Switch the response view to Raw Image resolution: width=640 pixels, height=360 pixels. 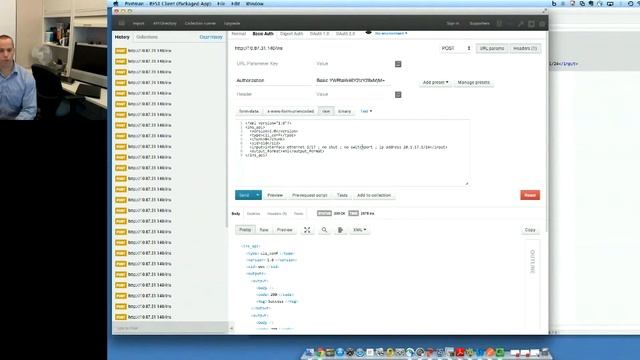(x=264, y=230)
